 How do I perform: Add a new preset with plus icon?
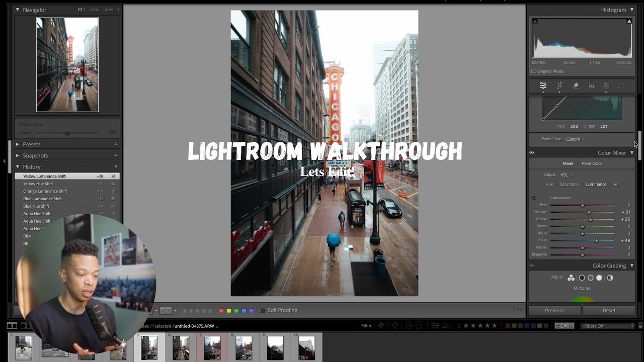tap(116, 144)
